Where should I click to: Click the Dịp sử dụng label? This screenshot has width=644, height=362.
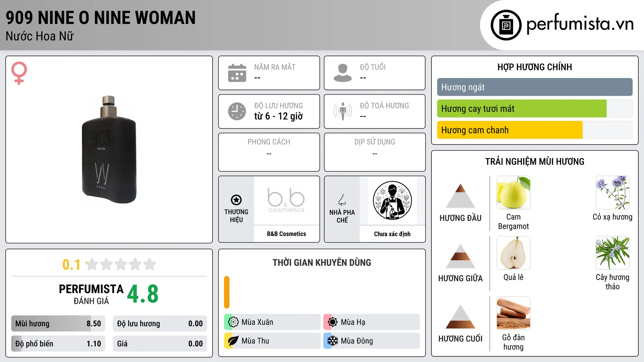(375, 142)
